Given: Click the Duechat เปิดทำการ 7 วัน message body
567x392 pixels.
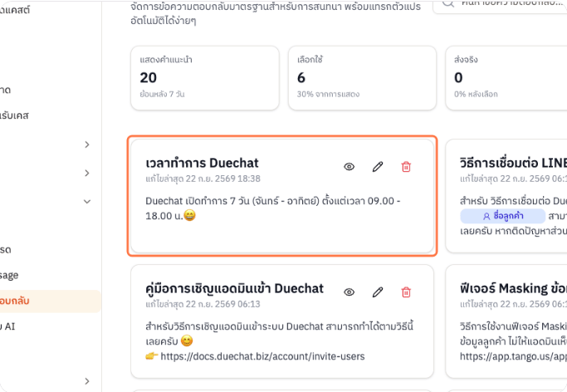Looking at the screenshot, I should (x=272, y=208).
